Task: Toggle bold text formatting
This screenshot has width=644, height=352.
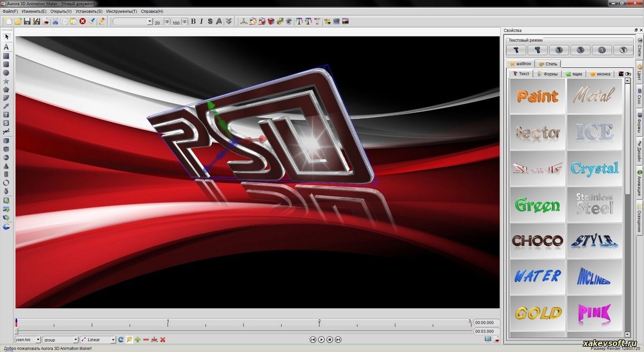Action: pos(193,22)
